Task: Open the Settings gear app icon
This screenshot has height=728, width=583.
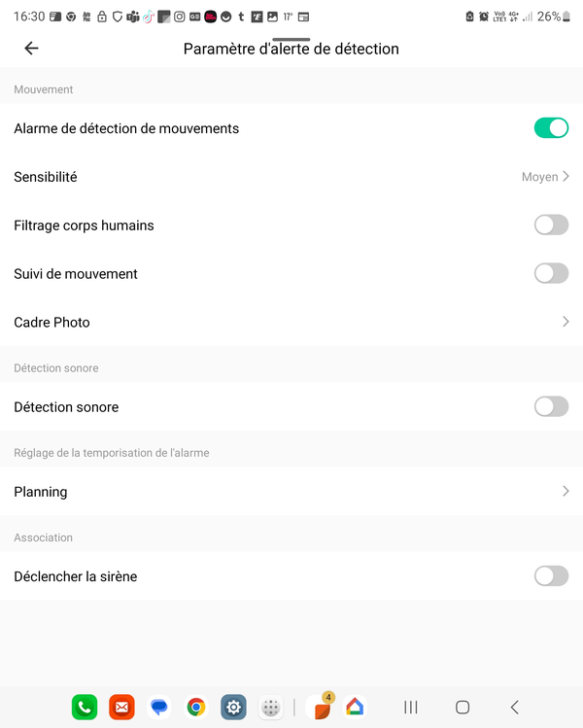Action: 233,708
